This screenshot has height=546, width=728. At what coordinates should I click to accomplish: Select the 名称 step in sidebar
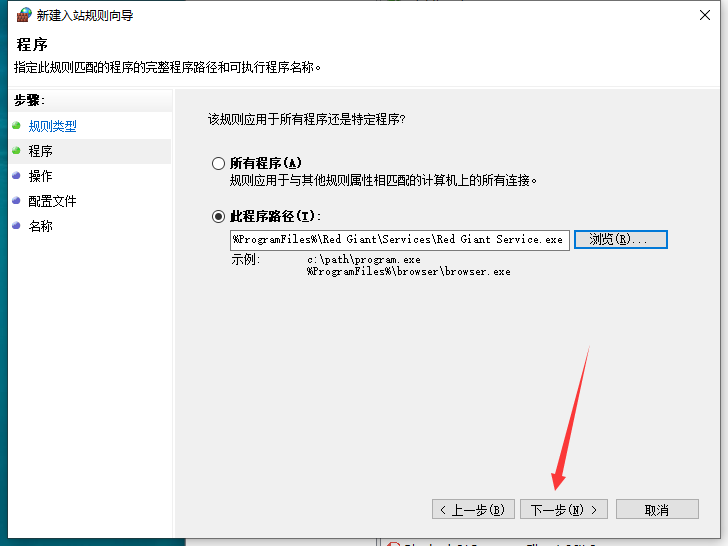tap(41, 226)
